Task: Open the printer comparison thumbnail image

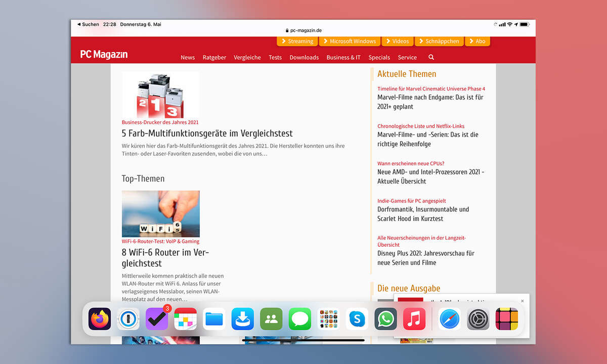Action: [160, 95]
